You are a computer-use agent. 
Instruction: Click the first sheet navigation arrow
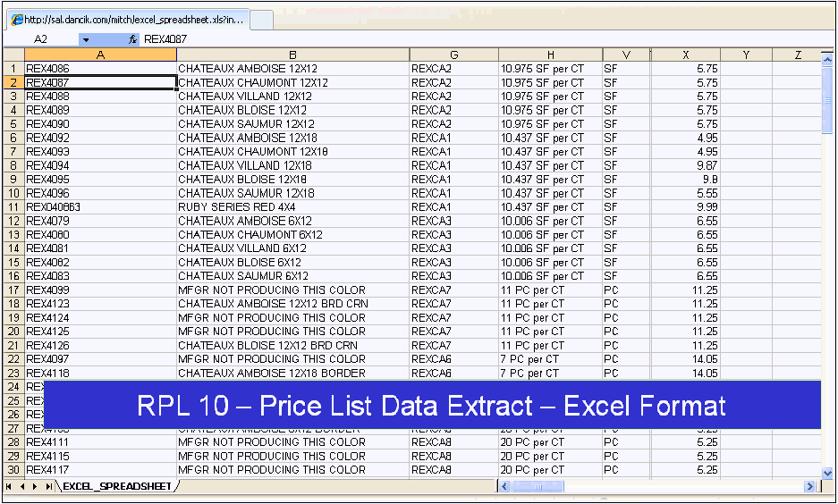(10, 486)
